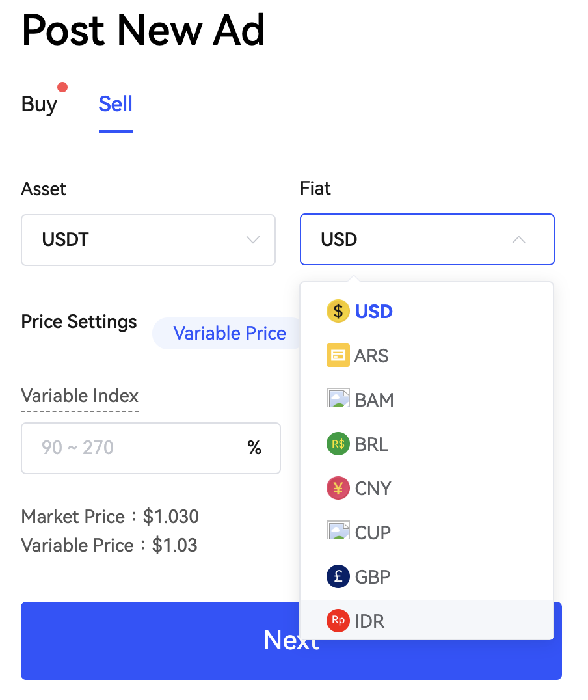Select the Sell tab
This screenshot has height=700, width=588.
click(x=115, y=104)
